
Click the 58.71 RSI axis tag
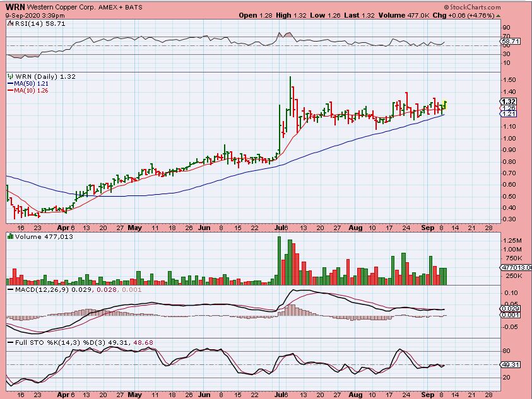[x=511, y=42]
